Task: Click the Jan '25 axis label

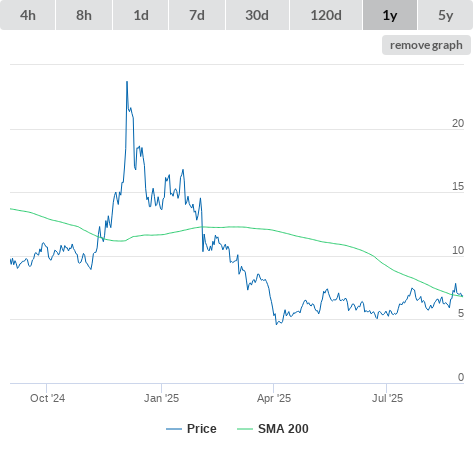Action: coord(161,398)
